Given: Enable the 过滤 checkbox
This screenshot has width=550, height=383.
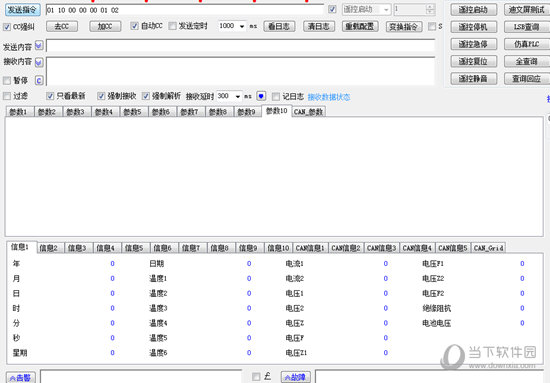Looking at the screenshot, I should pyautogui.click(x=7, y=96).
